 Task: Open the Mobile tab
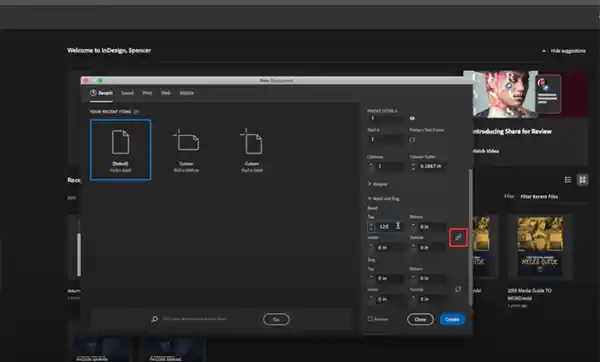tap(187, 93)
